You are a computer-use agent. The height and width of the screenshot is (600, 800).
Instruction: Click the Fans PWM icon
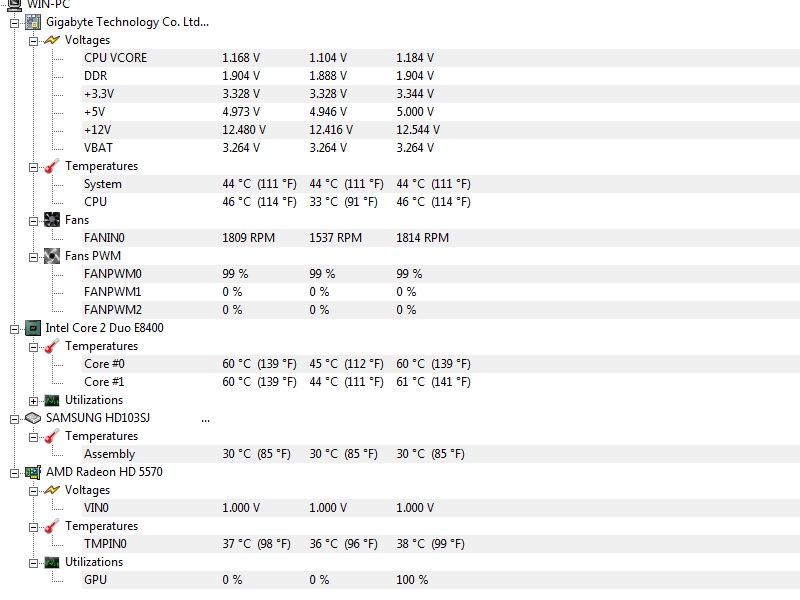point(52,256)
